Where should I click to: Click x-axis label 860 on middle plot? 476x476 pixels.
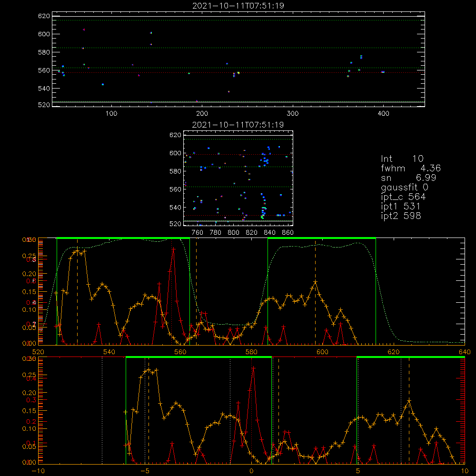point(288,233)
